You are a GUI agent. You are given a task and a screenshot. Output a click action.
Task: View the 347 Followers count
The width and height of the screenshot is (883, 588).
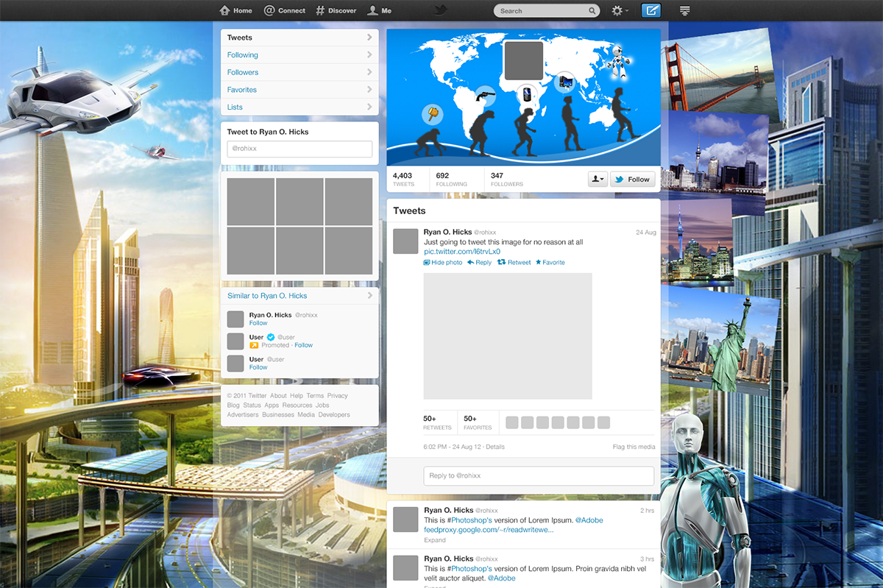[x=507, y=179]
